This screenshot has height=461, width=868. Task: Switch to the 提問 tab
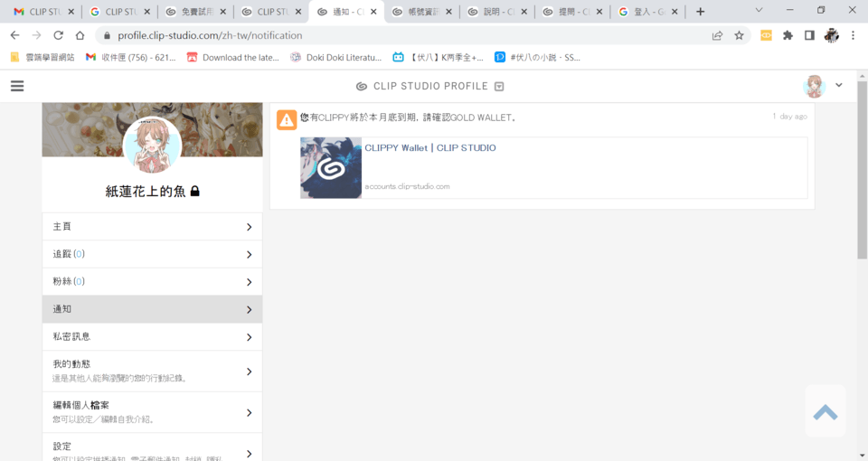[573, 12]
